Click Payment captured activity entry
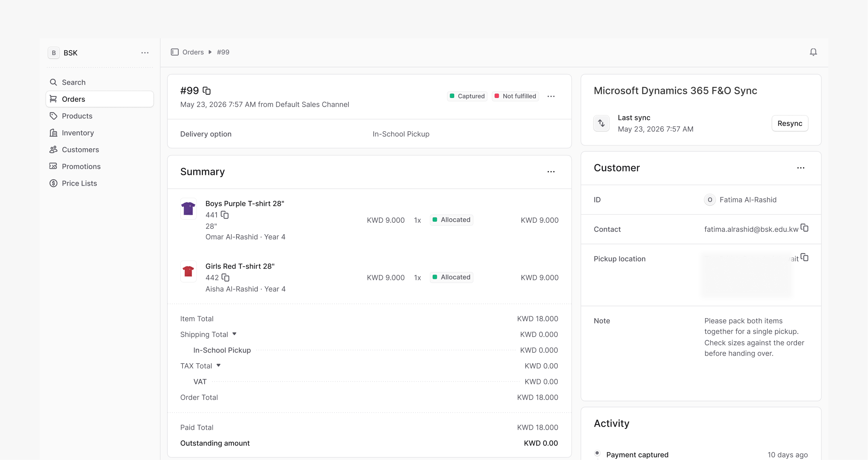Viewport: 868px width, 460px height. [637, 455]
